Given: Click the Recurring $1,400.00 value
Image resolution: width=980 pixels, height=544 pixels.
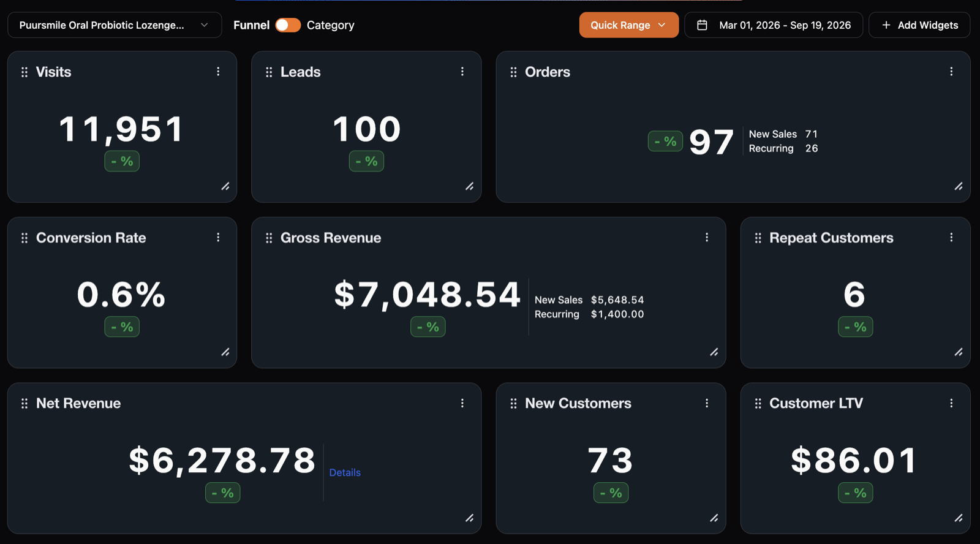Looking at the screenshot, I should coord(617,314).
